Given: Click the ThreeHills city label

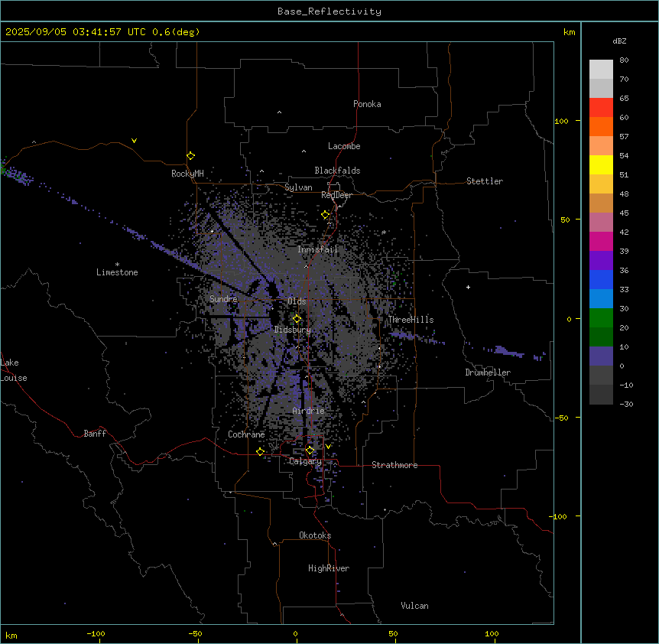Looking at the screenshot, I should click(411, 320).
